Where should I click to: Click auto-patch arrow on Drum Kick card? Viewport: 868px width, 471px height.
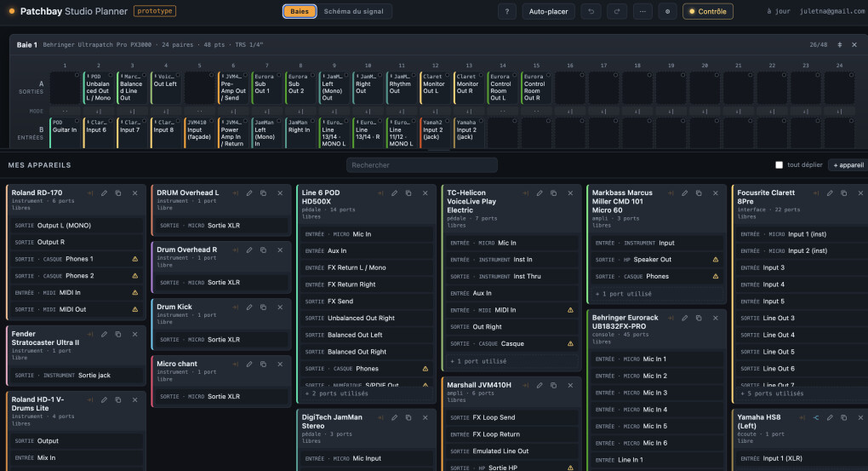tap(235, 307)
